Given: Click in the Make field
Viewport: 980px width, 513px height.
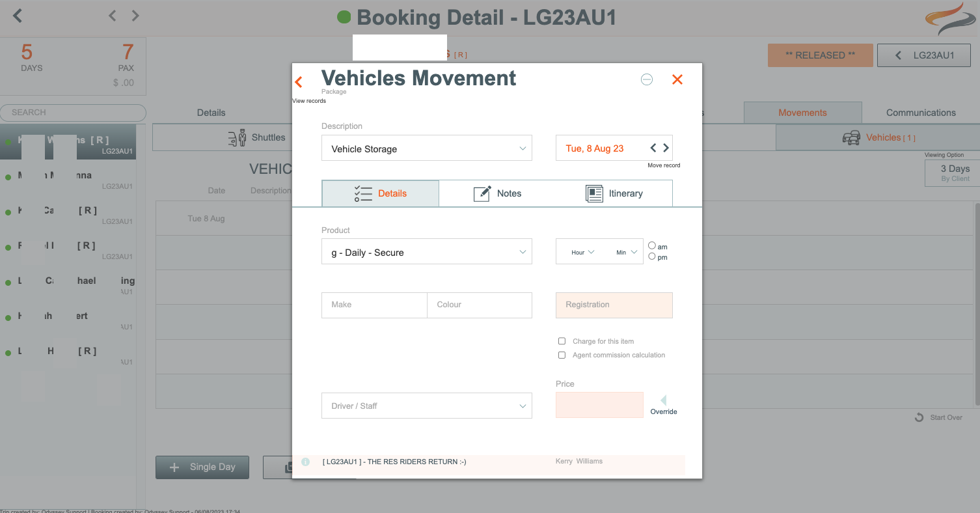Looking at the screenshot, I should pyautogui.click(x=374, y=305).
